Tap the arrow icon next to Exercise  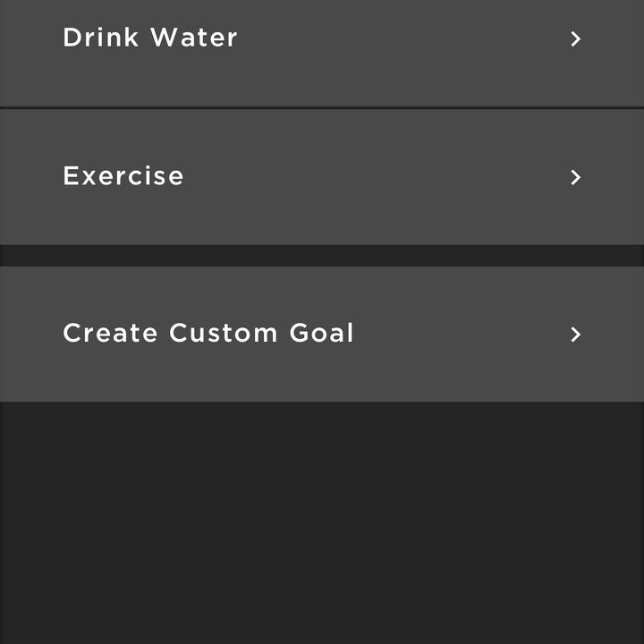click(576, 177)
